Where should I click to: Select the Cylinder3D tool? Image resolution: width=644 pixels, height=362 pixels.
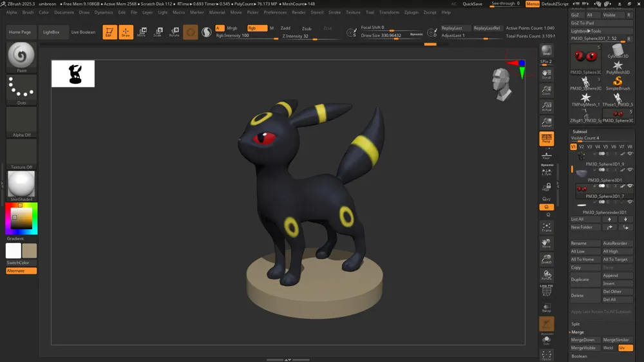(618, 51)
